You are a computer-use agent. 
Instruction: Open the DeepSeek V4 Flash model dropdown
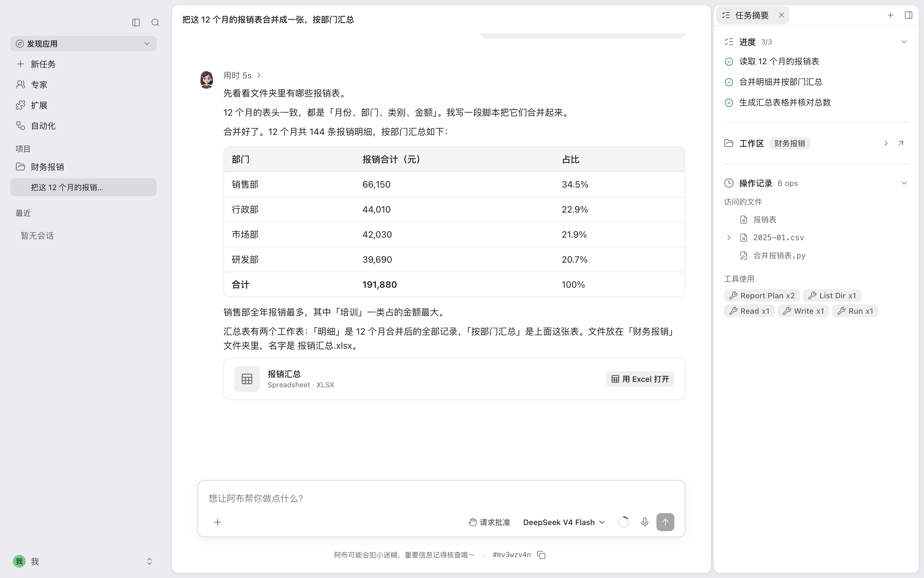point(564,522)
